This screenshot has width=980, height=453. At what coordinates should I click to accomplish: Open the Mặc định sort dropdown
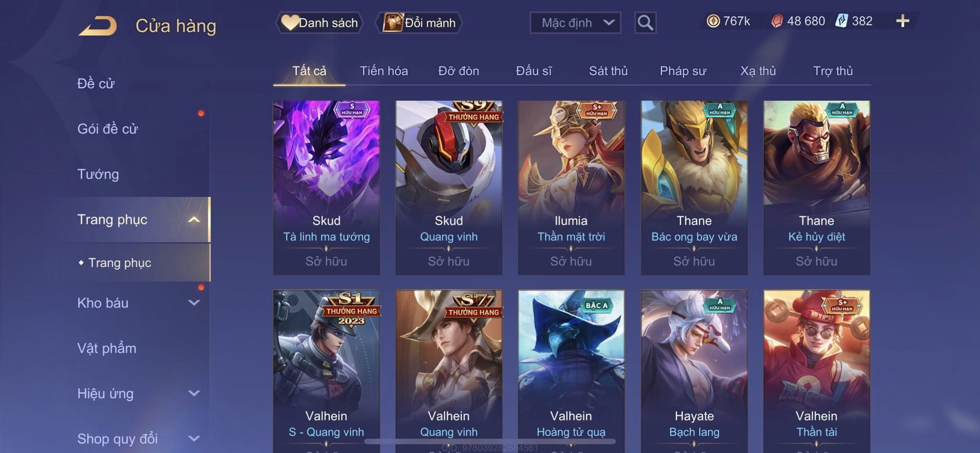coord(575,23)
